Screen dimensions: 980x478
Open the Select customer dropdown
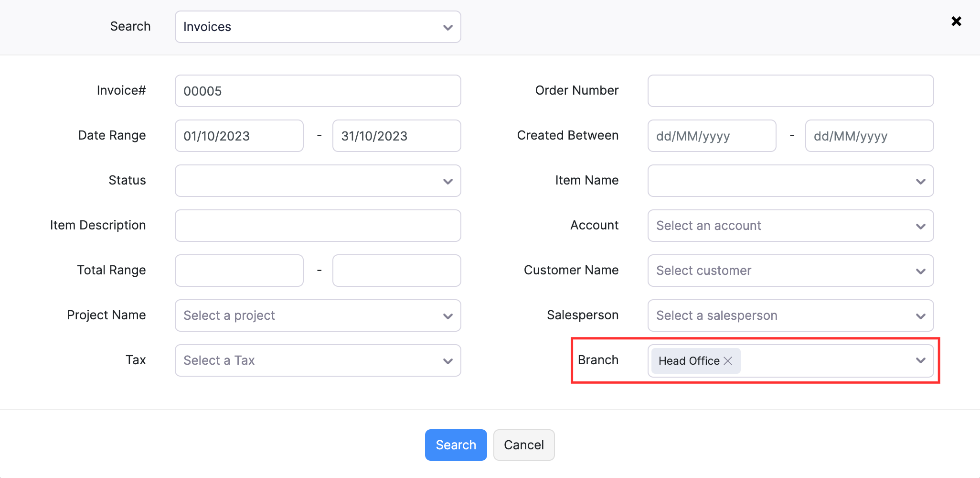tap(790, 271)
